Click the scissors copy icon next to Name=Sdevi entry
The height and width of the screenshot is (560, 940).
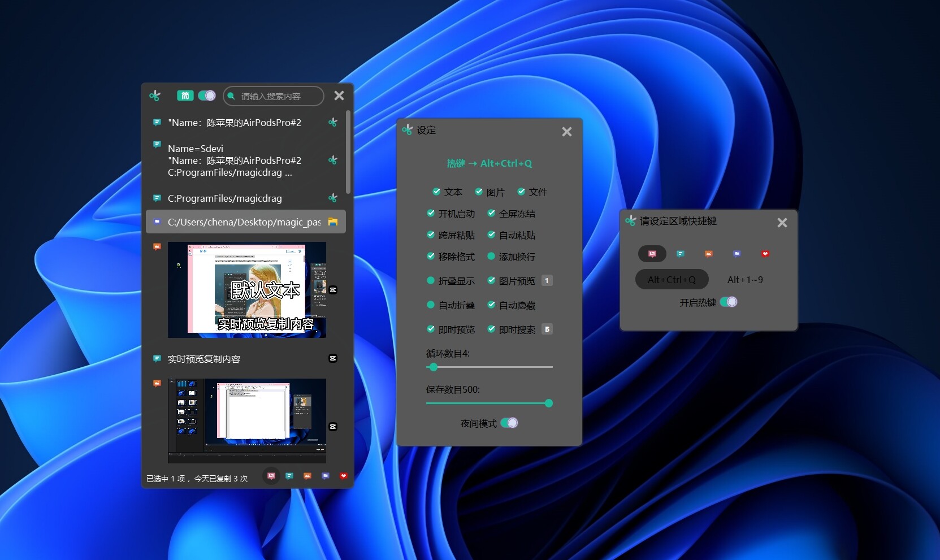tap(333, 160)
